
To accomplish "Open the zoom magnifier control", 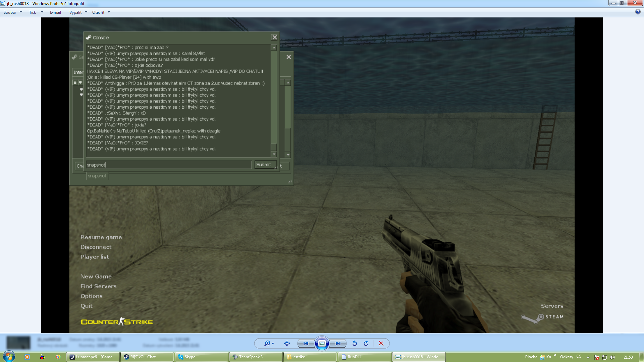I will pos(269,343).
